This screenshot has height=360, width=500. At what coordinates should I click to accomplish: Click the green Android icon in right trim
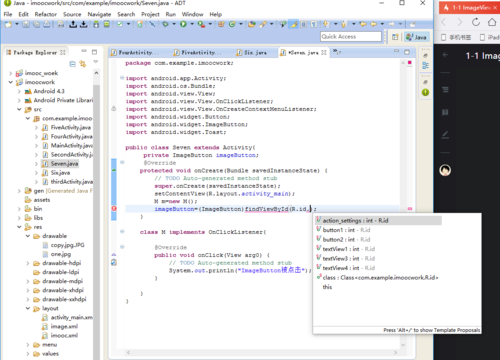[x=425, y=92]
